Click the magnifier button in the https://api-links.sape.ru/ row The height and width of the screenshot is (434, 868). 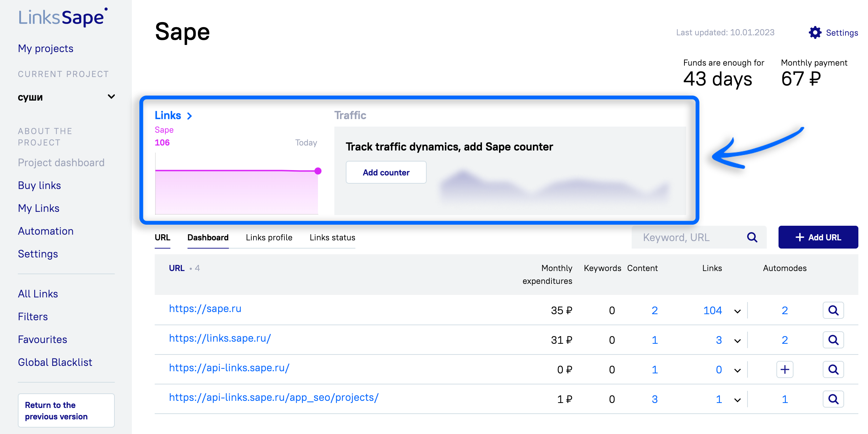[x=833, y=369]
